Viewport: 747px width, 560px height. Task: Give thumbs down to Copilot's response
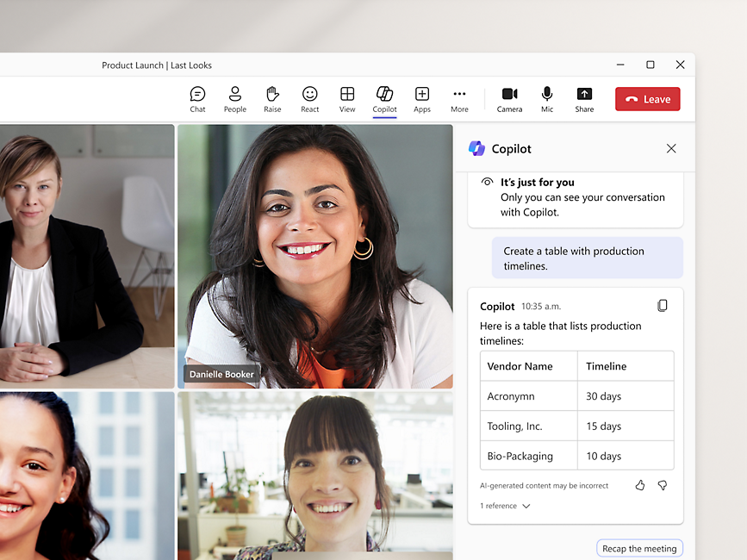click(663, 485)
